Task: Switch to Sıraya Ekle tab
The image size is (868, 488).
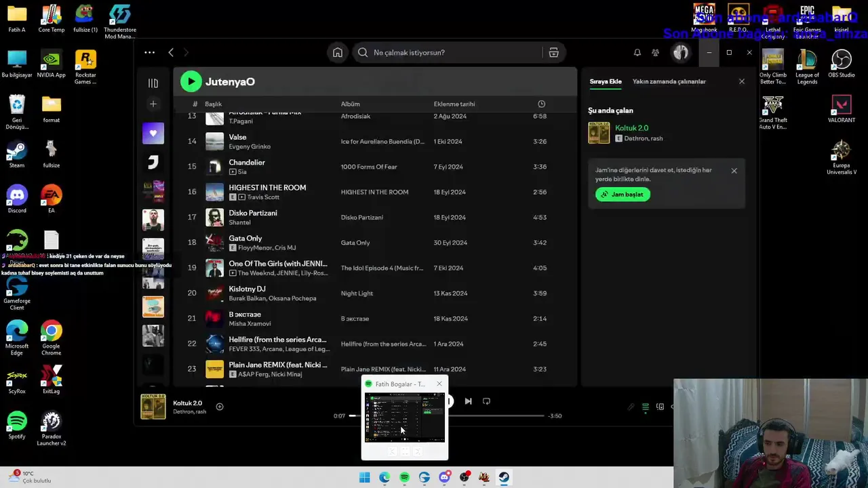Action: [606, 81]
